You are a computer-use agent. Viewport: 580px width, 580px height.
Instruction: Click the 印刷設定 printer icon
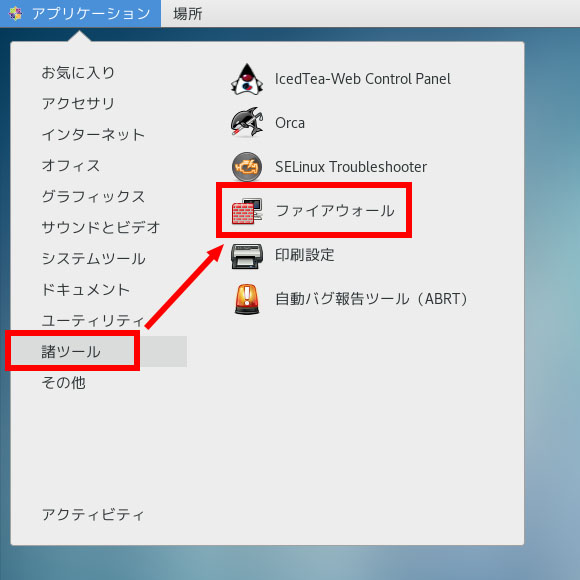pyautogui.click(x=247, y=256)
